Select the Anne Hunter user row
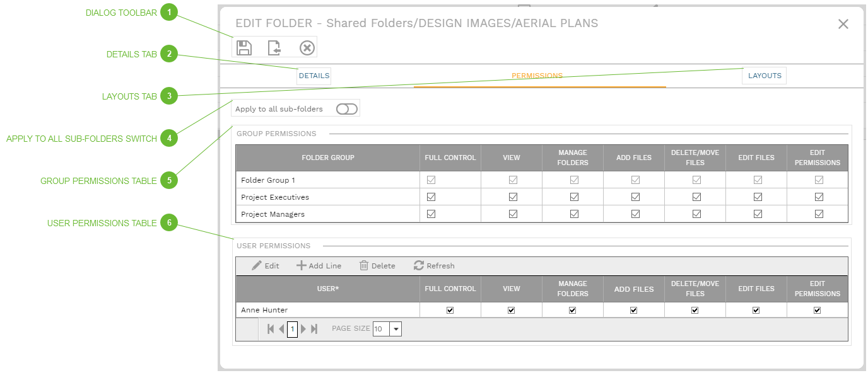Screen dimensions: 868x373 click(x=264, y=310)
